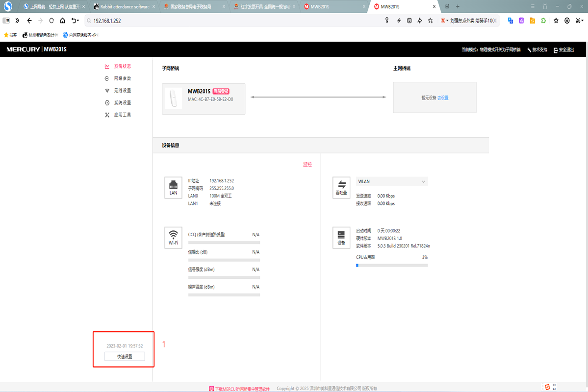Image resolution: width=588 pixels, height=392 pixels.
Task: Open the 监控 link
Action: [307, 164]
